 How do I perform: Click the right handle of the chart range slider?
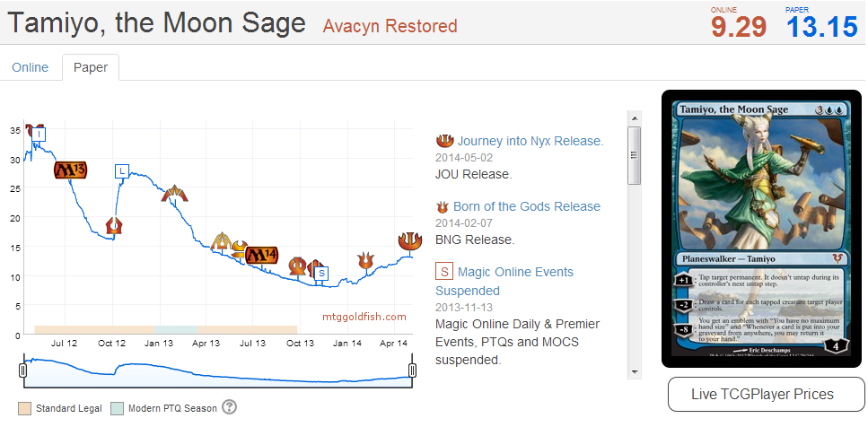(413, 370)
